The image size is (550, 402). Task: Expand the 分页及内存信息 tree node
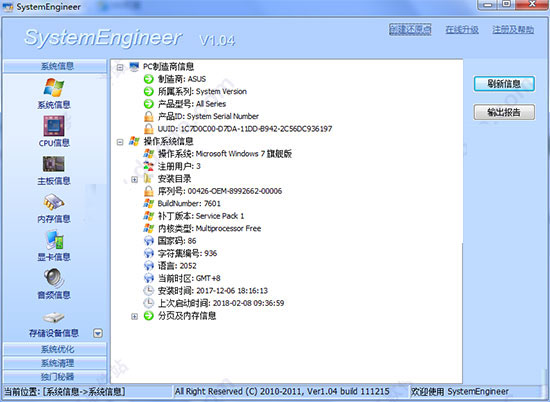134,316
